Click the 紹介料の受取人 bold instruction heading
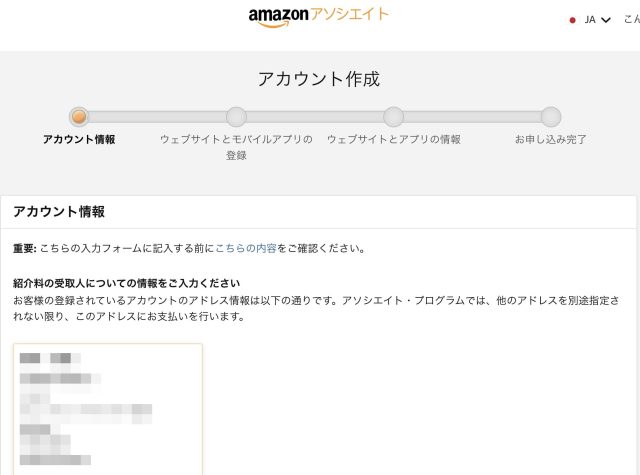Image resolution: width=640 pixels, height=475 pixels. [126, 283]
